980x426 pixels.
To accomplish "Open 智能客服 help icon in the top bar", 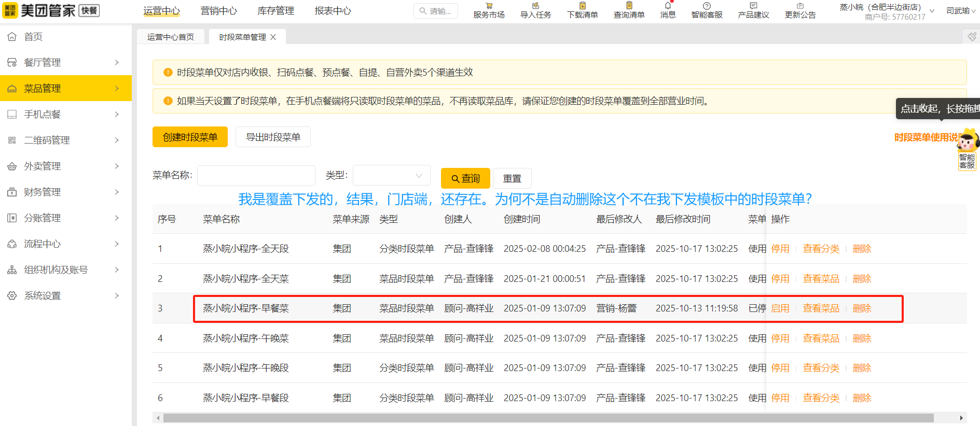I will coord(707,6).
